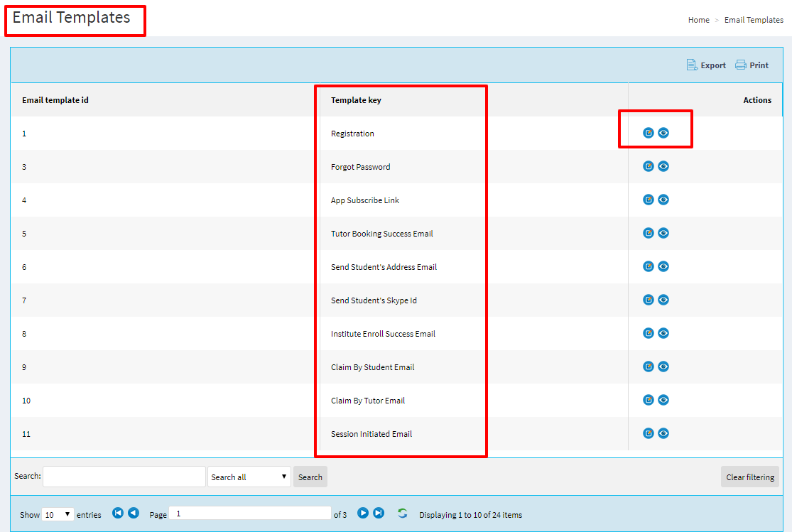Go to the previous page arrow

pyautogui.click(x=134, y=513)
